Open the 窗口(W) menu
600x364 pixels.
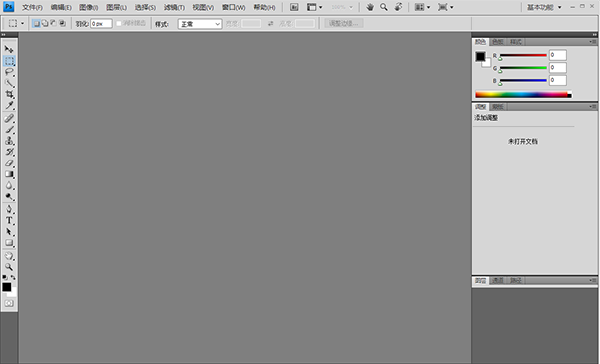[233, 7]
